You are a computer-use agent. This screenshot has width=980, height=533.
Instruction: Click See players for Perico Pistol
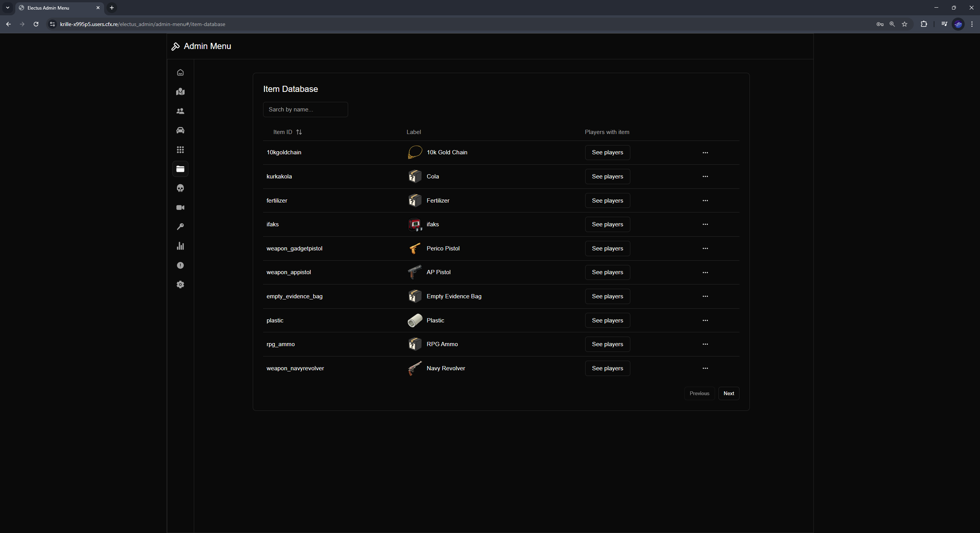pos(607,249)
